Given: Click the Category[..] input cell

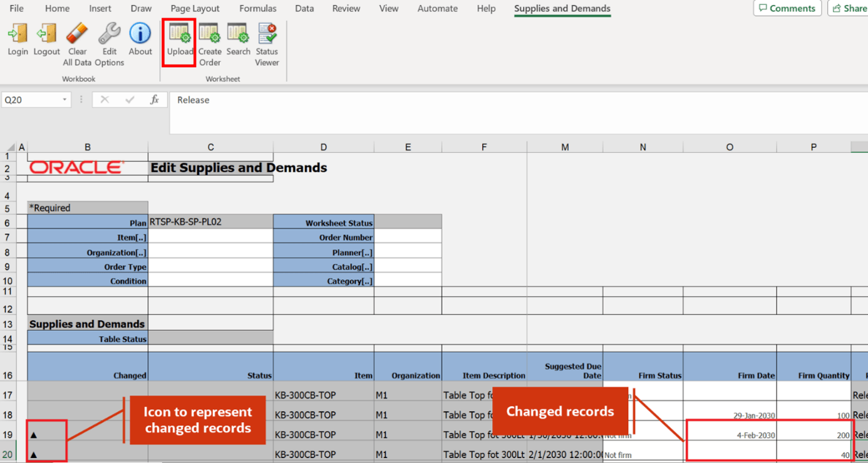Looking at the screenshot, I should (x=408, y=280).
